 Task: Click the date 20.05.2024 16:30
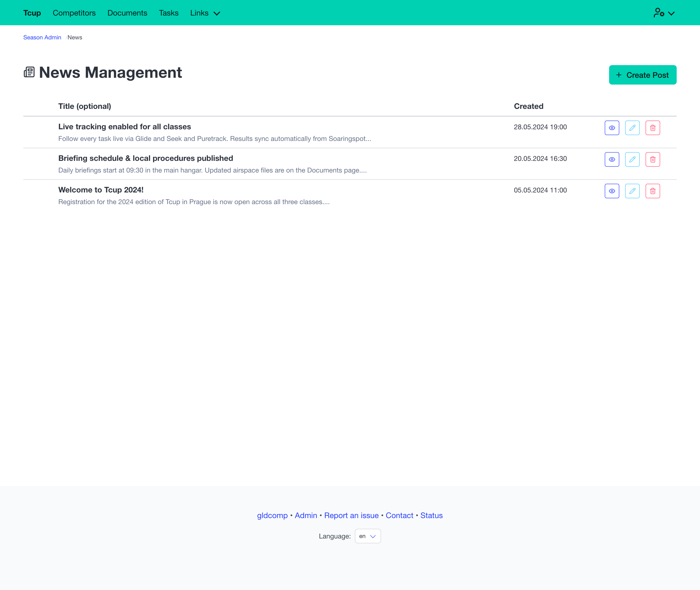[x=540, y=158]
